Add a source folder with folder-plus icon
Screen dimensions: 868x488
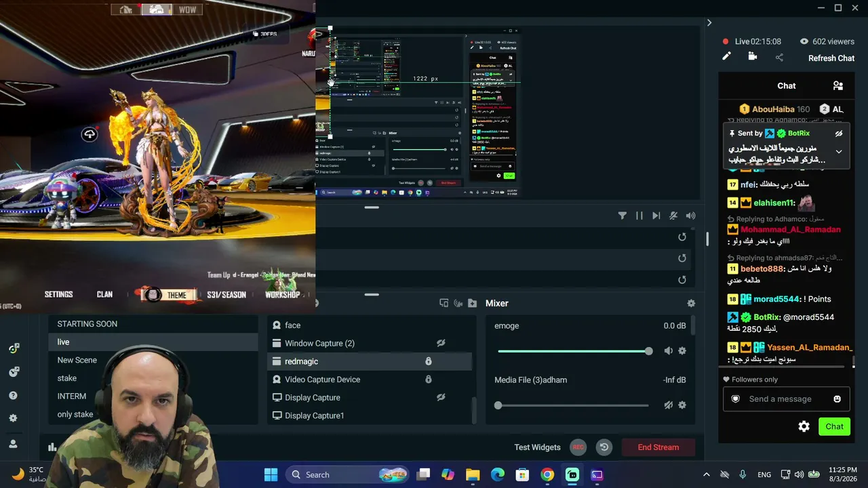click(472, 303)
